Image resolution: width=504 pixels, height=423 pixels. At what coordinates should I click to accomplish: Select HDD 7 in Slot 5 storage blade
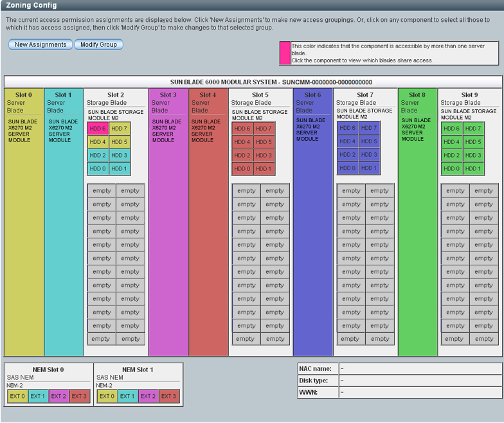(264, 129)
